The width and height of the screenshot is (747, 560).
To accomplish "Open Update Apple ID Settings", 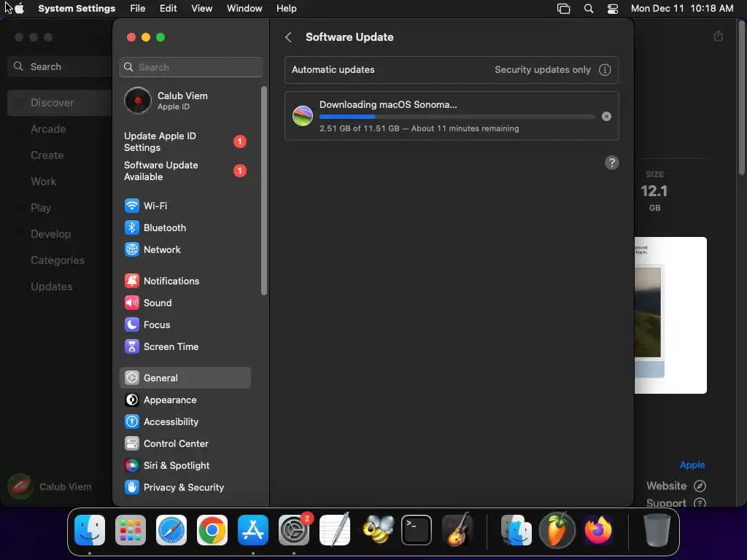I will click(x=185, y=142).
